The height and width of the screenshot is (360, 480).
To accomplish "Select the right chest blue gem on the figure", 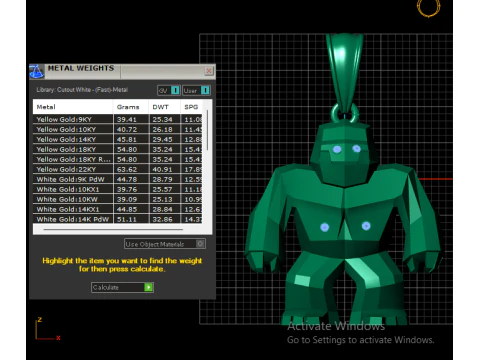I will 366,226.
